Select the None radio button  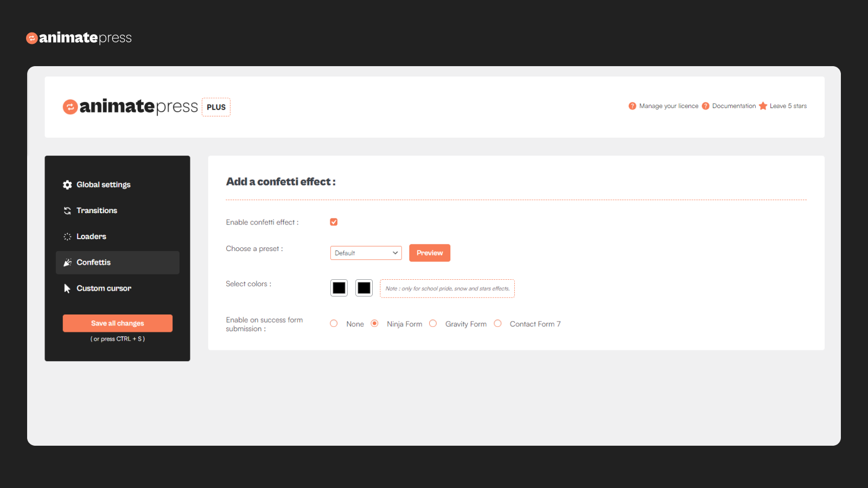pyautogui.click(x=334, y=324)
